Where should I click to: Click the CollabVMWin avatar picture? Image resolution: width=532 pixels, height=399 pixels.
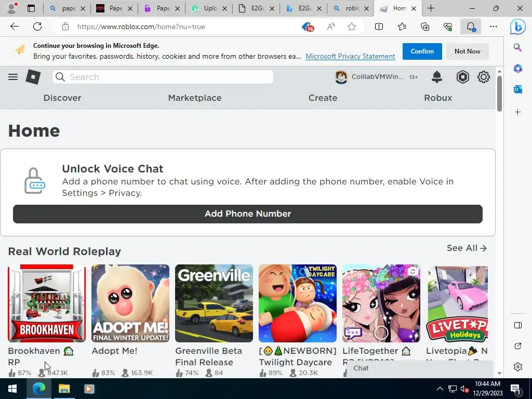(341, 77)
